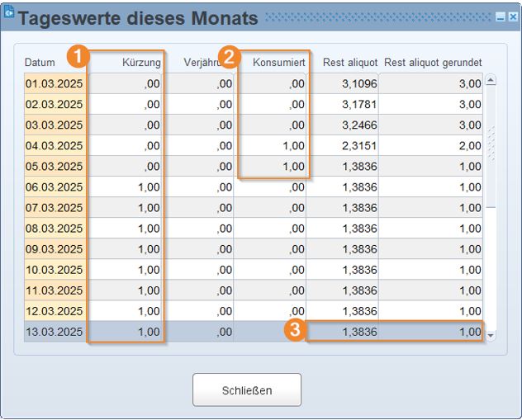This screenshot has width=522, height=420.
Task: Select the date cell 09.03.2025
Action: 55,249
